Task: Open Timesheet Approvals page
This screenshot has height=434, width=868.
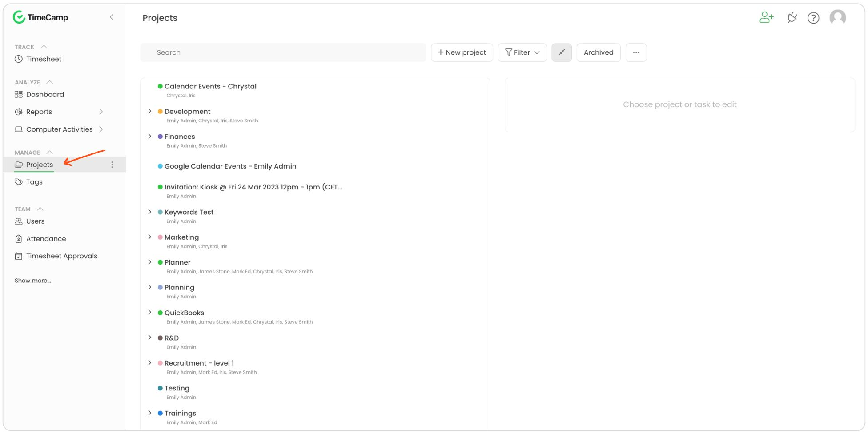Action: click(x=61, y=256)
